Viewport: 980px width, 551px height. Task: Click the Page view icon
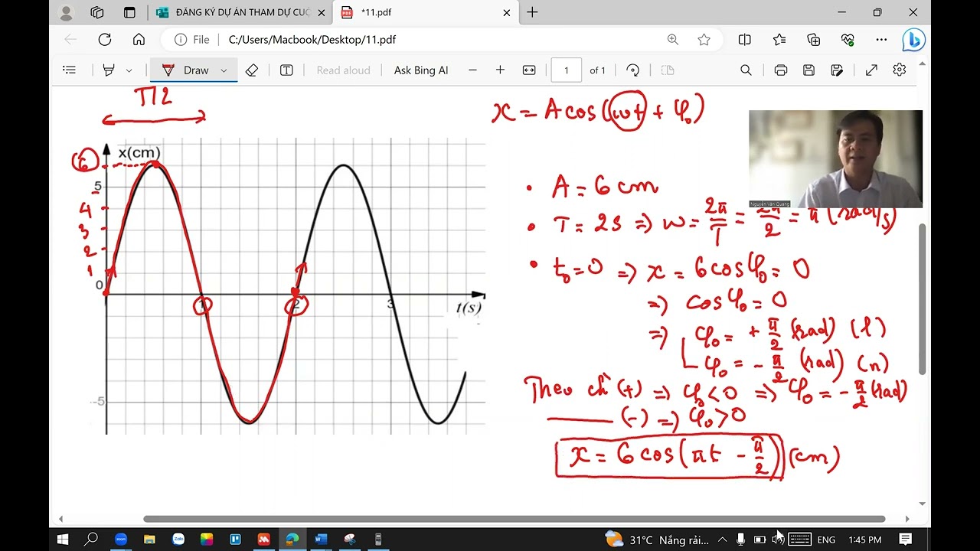(668, 70)
